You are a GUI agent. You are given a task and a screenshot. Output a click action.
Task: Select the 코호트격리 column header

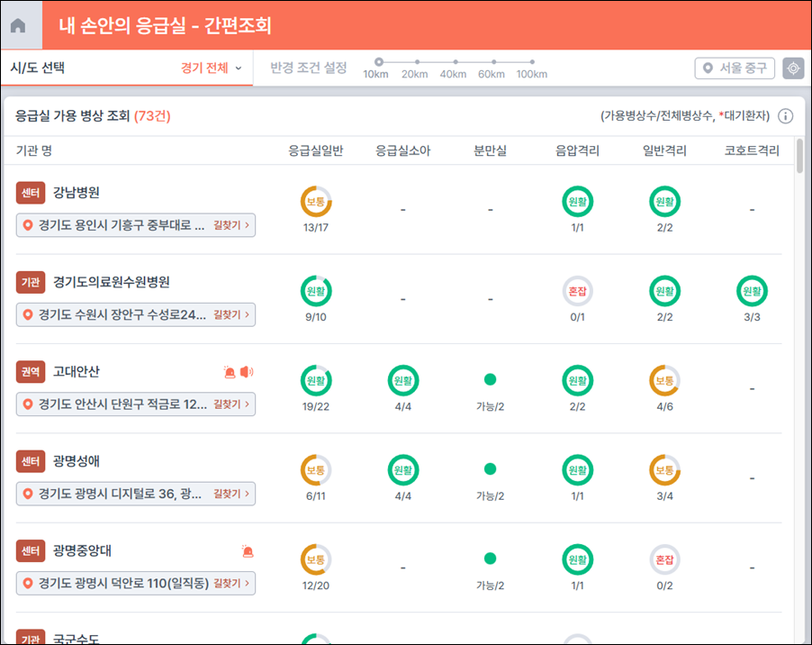coord(752,150)
